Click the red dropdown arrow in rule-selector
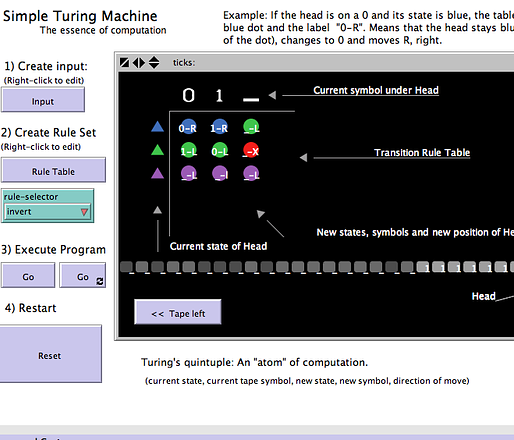Screen dimensions: 514x440 84,212
